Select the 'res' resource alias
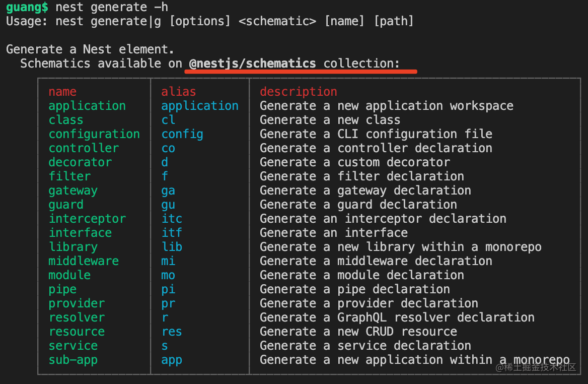588x384 pixels. [x=172, y=332]
